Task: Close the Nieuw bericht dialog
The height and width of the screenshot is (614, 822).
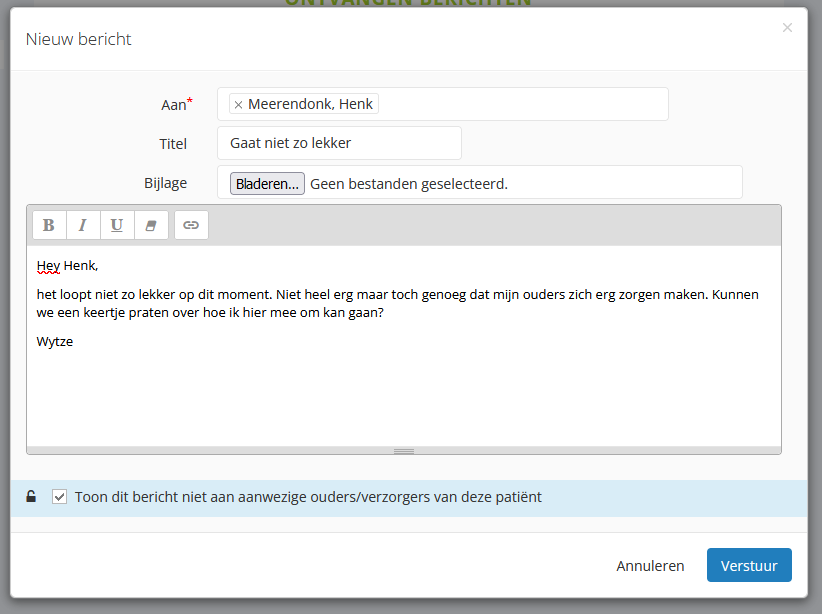Action: click(787, 28)
